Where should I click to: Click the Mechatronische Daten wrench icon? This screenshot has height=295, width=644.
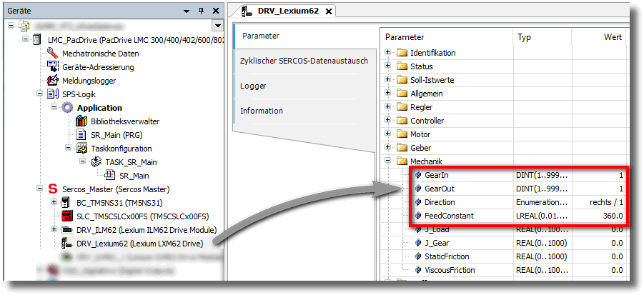pos(52,54)
